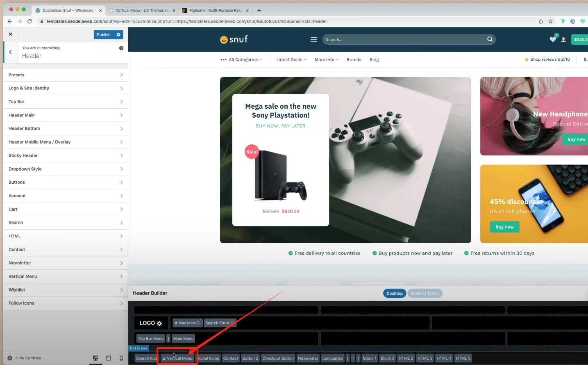Click the help question mark icon

121,48
